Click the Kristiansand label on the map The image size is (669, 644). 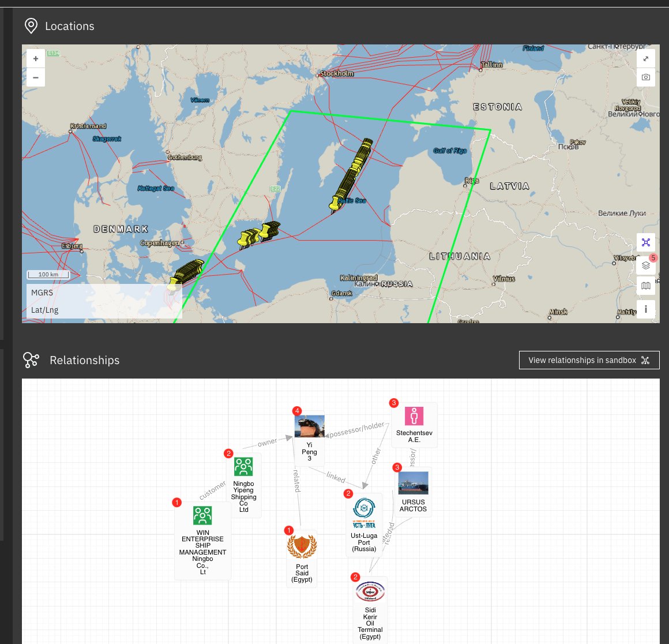tap(88, 126)
